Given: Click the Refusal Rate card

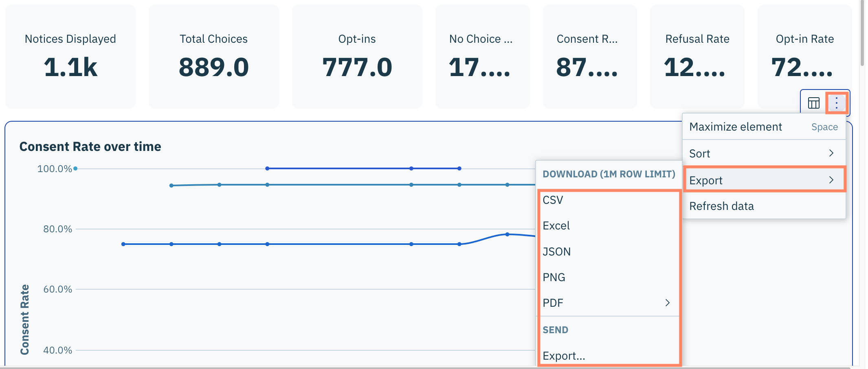Looking at the screenshot, I should (x=697, y=56).
